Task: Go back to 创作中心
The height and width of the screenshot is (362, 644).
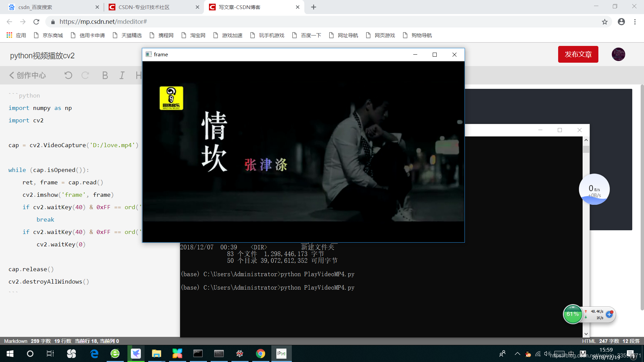Action: pos(28,75)
